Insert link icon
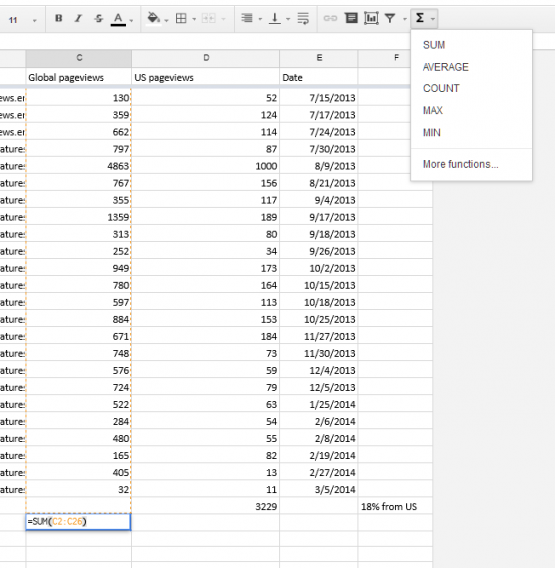This screenshot has height=568, width=555. 330,18
